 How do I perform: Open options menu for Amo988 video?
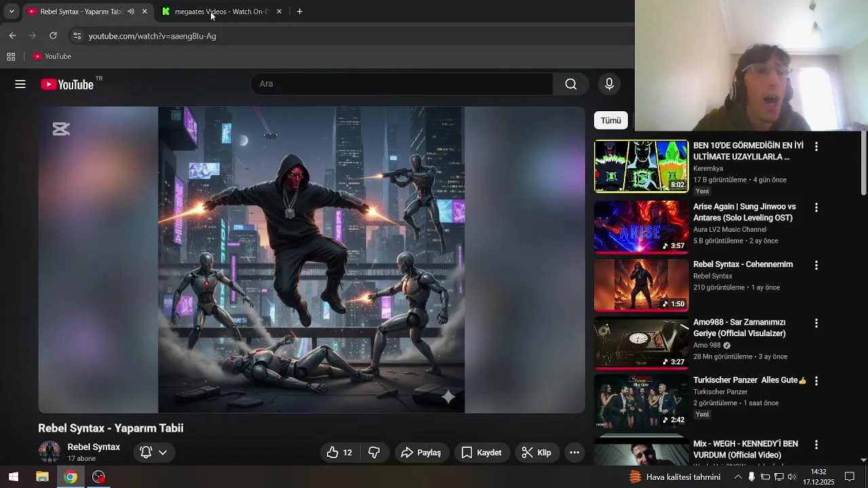coord(816,323)
